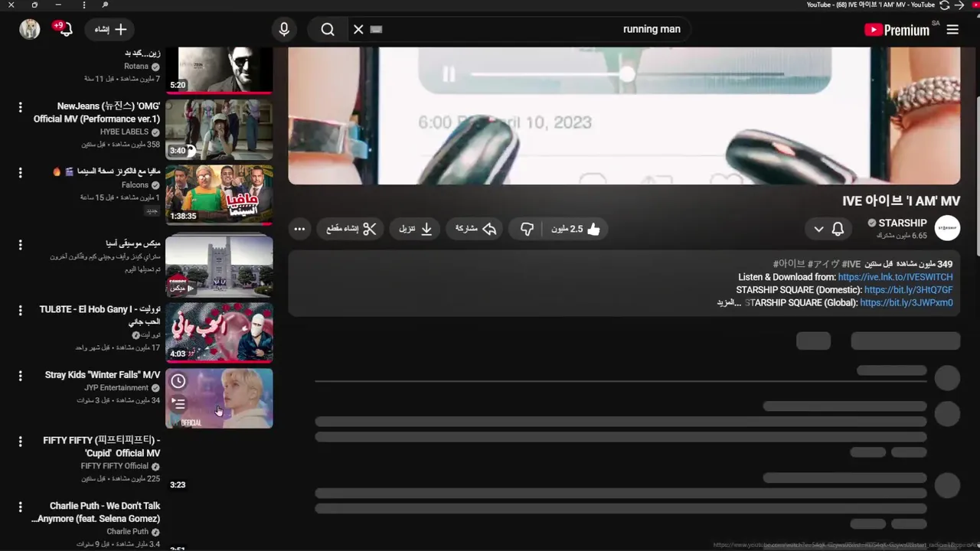Share the video (مشاركة)
This screenshot has height=551, width=980.
[x=475, y=229]
